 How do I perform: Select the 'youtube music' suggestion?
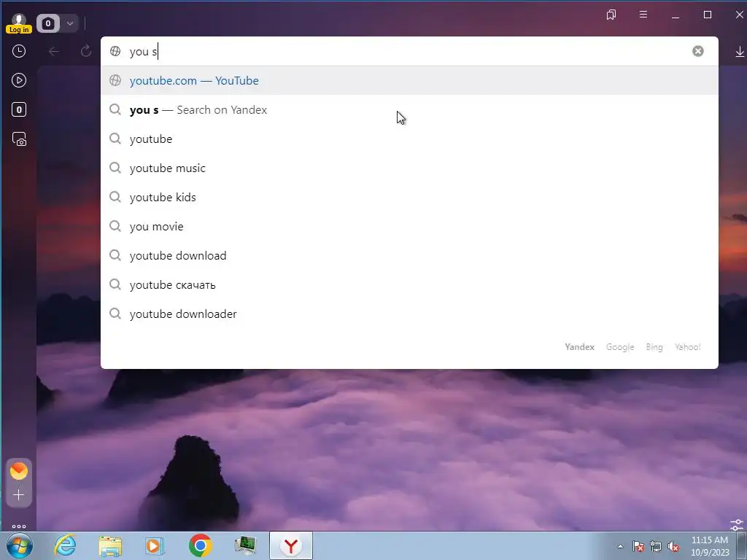[409, 168]
